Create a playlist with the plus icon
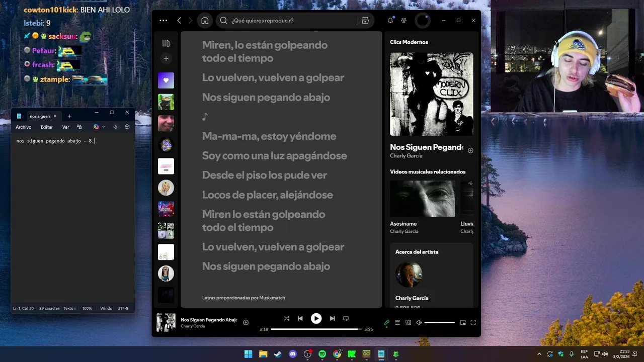 click(166, 59)
